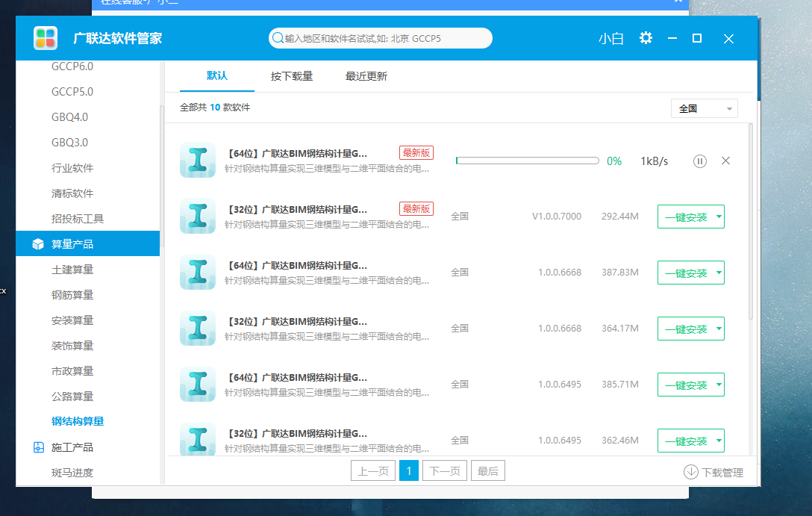Screen dimensions: 812x516
Task: Switch to the 最近更新 tab
Action: click(x=366, y=76)
